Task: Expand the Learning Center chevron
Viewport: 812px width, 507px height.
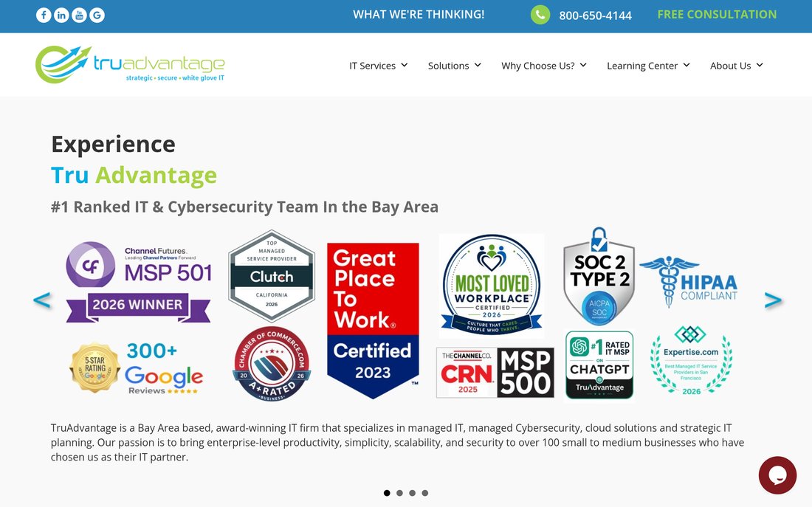Action: [x=687, y=65]
